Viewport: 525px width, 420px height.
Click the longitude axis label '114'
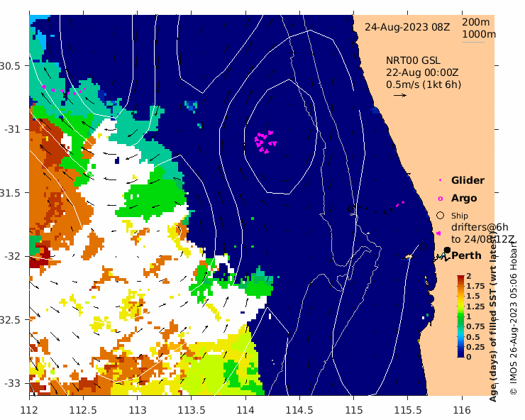coord(245,410)
